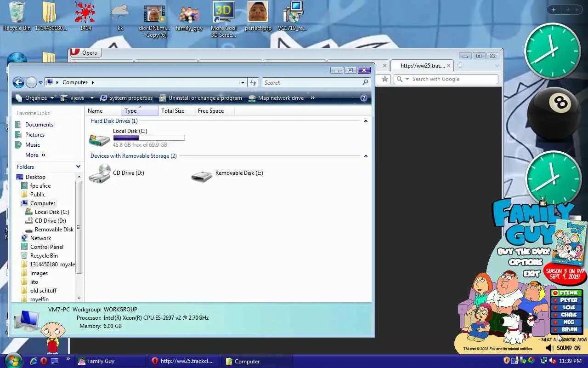This screenshot has height=368, width=588.
Task: Open the Organize menu
Action: [x=34, y=98]
